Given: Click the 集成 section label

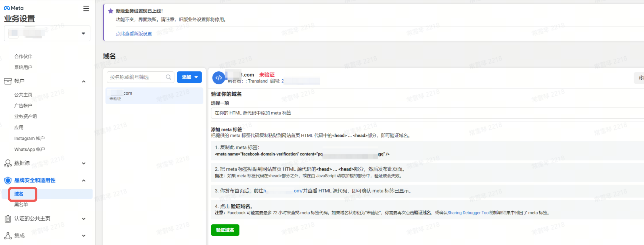Looking at the screenshot, I should click(x=20, y=236).
